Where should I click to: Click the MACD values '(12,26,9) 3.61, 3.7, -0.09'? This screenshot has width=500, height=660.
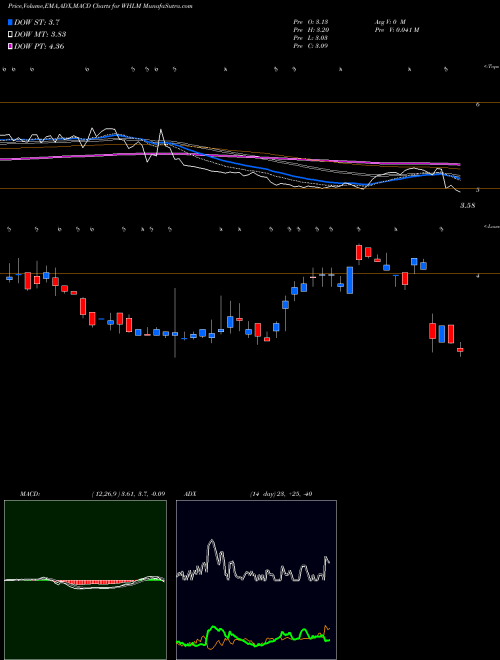tap(128, 494)
